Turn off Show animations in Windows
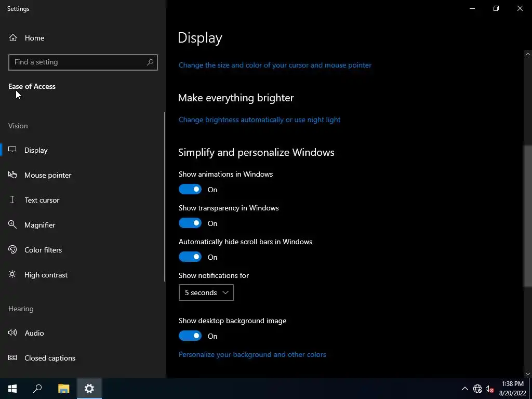This screenshot has height=399, width=532. [190, 189]
